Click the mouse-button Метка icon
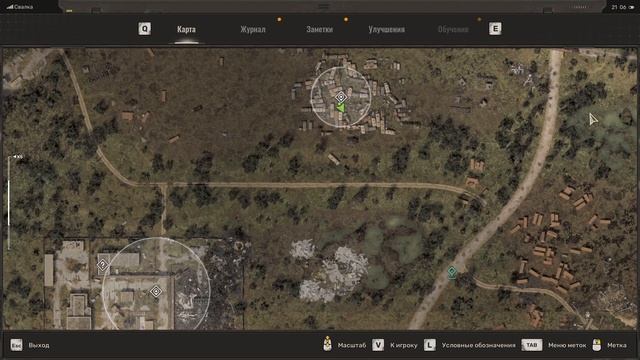640x360 pixels. click(597, 345)
